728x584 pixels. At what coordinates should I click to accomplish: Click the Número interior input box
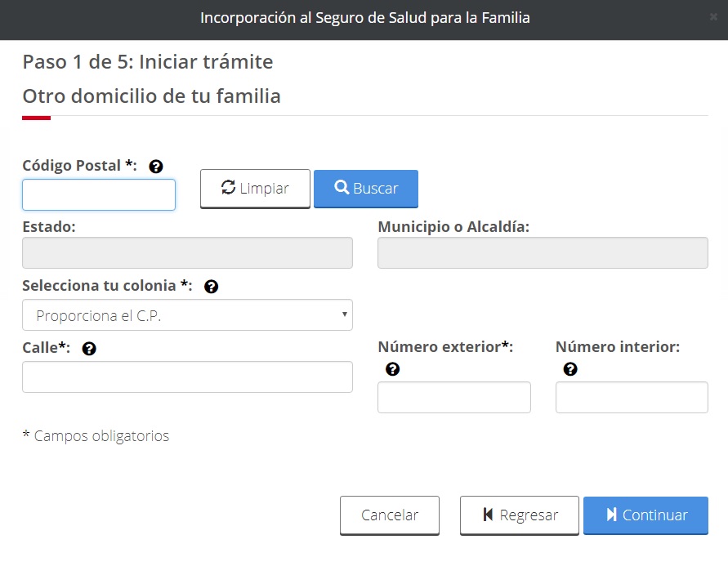click(x=632, y=398)
